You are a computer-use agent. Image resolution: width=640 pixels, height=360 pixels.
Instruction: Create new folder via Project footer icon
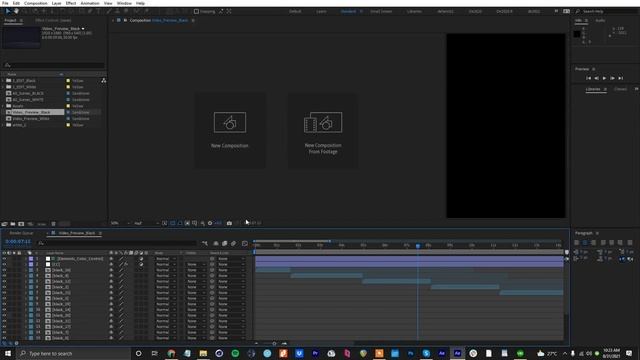click(13, 224)
